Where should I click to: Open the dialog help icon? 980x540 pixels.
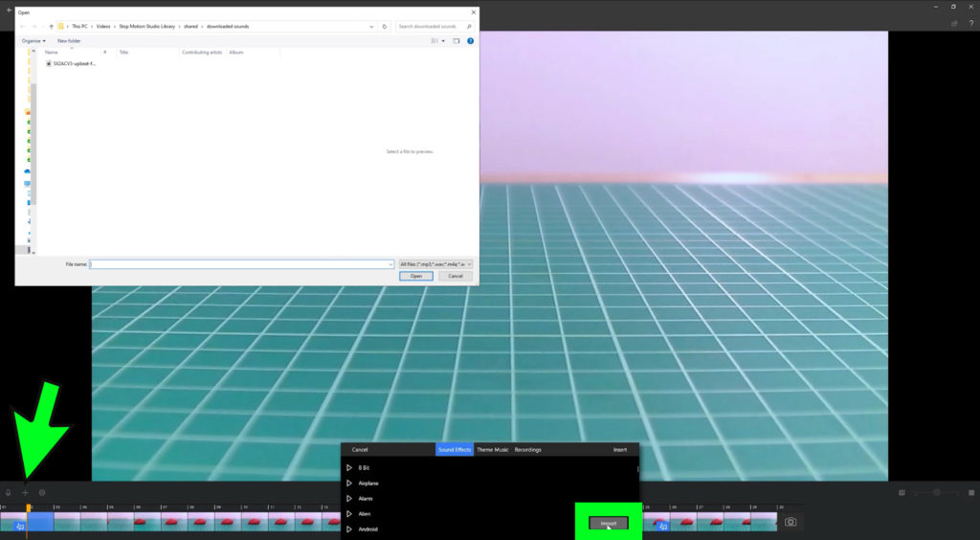[470, 40]
